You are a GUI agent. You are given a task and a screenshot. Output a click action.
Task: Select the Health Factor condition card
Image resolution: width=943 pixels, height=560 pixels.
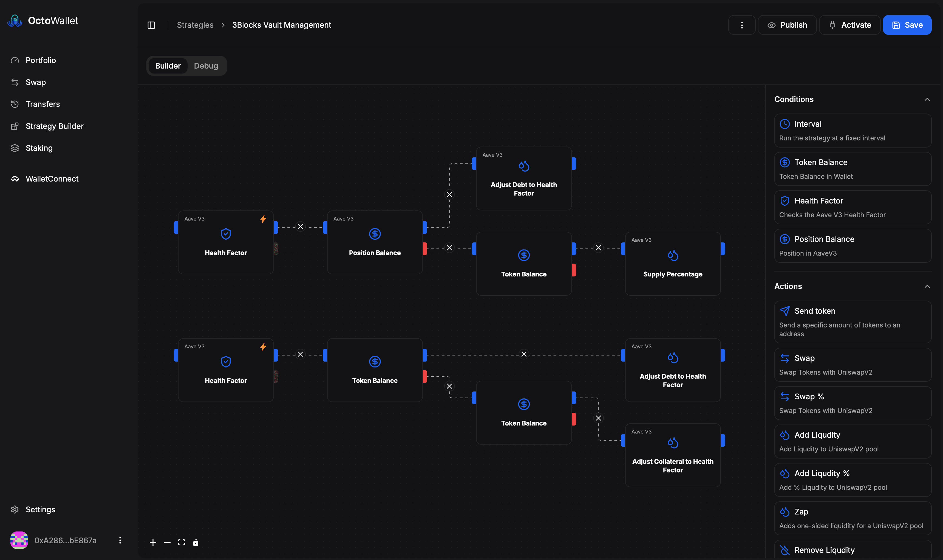(x=853, y=207)
